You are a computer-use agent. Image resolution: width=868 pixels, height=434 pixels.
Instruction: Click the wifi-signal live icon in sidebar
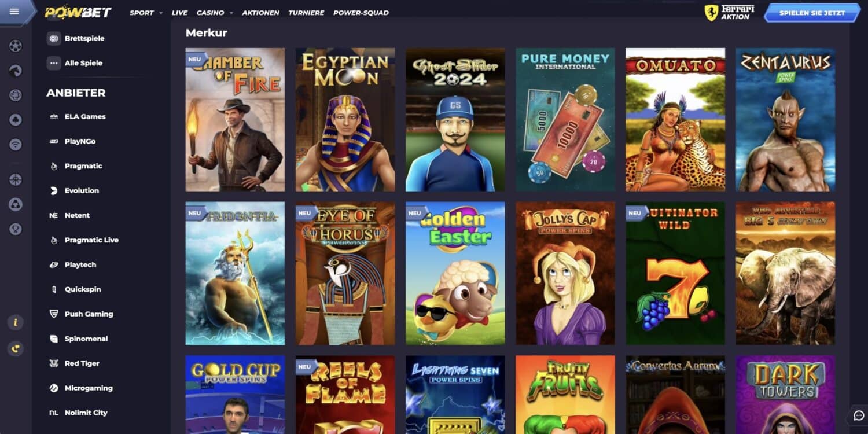16,145
